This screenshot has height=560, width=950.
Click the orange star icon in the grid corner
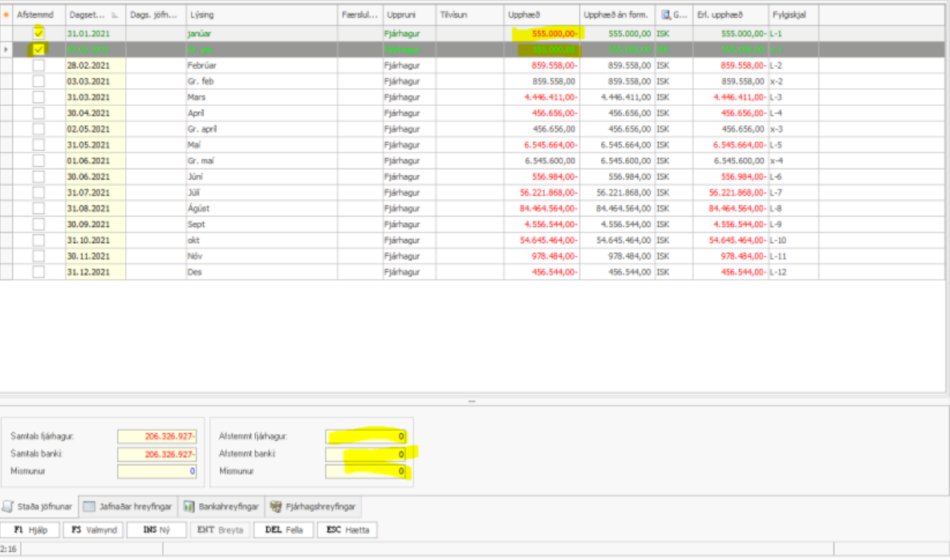6,15
